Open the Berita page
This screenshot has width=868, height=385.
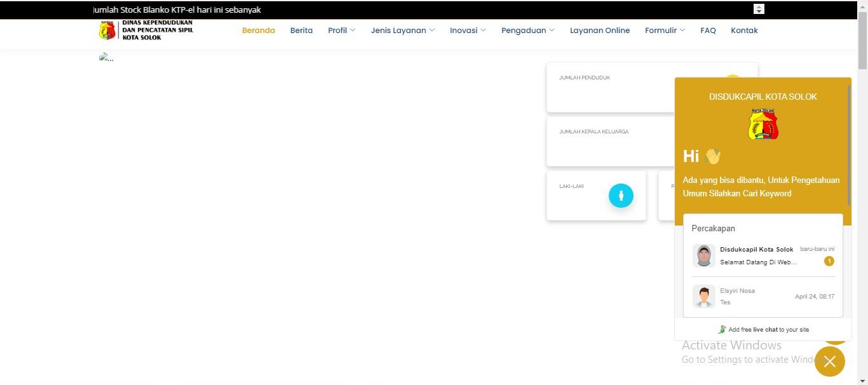click(x=301, y=30)
